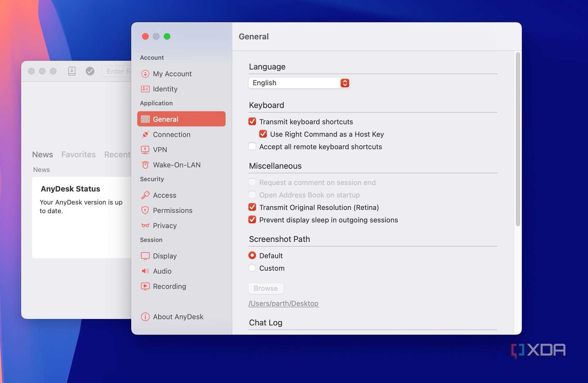Viewport: 588px width, 383px height.
Task: Open My Account settings icon
Action: coord(145,74)
